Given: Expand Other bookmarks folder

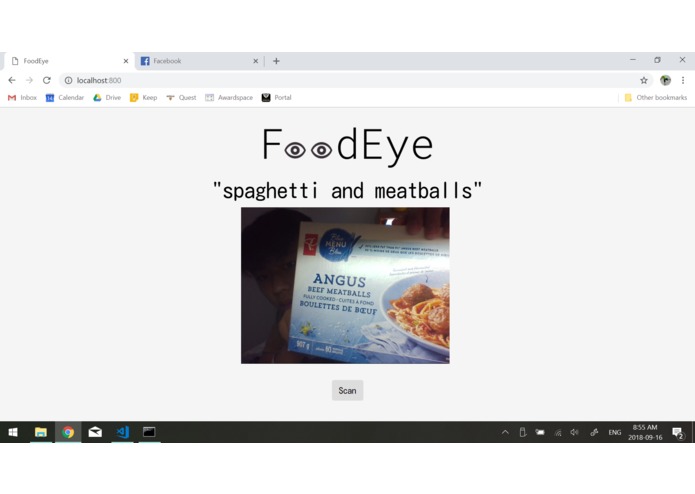Looking at the screenshot, I should [x=656, y=97].
